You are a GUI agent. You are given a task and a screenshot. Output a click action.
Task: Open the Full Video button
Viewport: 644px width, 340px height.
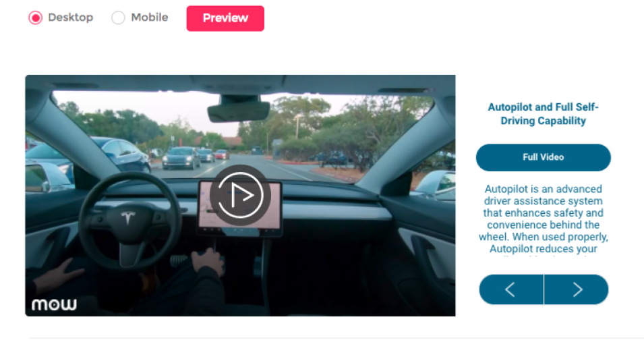[543, 157]
